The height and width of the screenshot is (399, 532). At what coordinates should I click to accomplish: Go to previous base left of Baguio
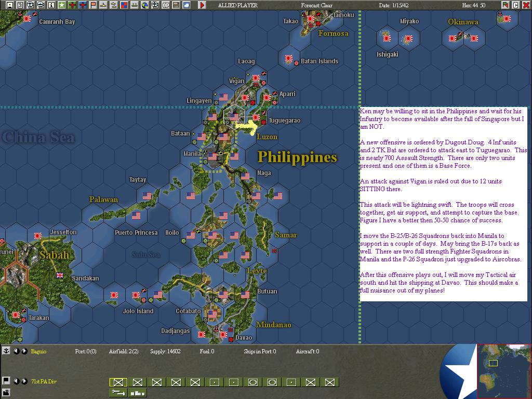point(16,351)
